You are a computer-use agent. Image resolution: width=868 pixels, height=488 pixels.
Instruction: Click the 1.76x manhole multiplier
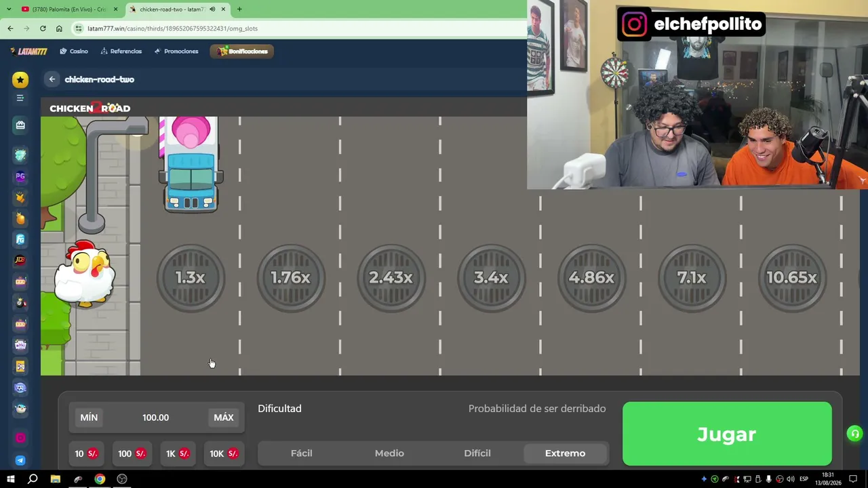pyautogui.click(x=291, y=278)
